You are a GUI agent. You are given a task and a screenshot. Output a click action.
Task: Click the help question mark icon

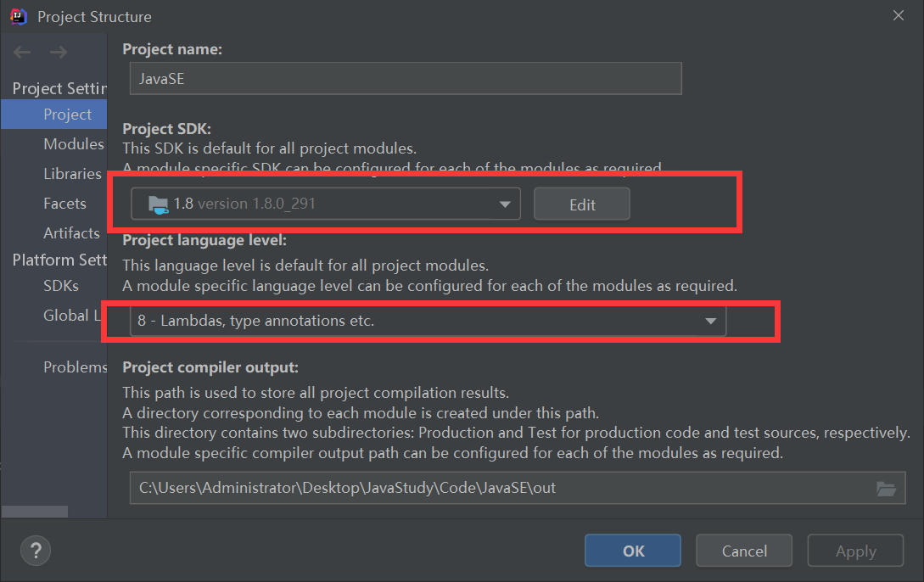(x=36, y=551)
